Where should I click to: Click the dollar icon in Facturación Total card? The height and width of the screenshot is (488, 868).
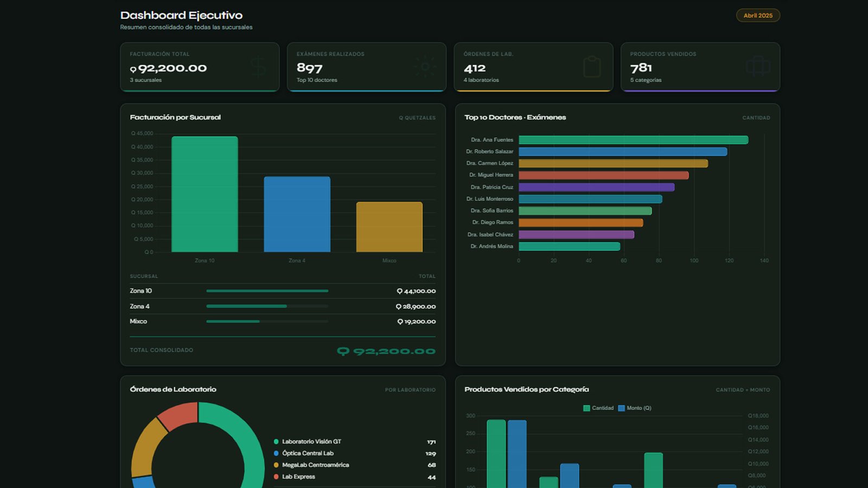point(258,67)
